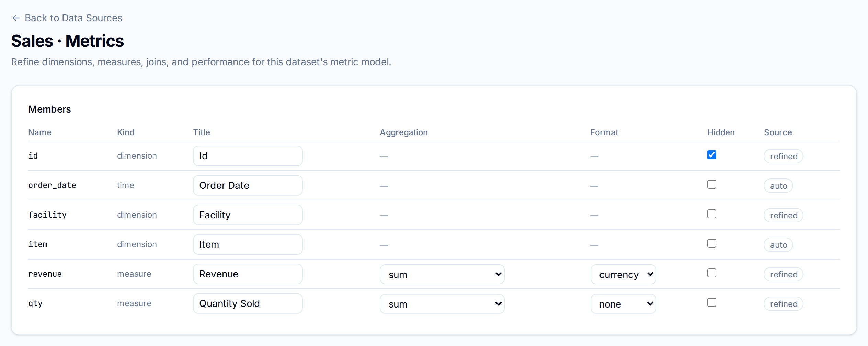Click the Source column header

click(778, 132)
